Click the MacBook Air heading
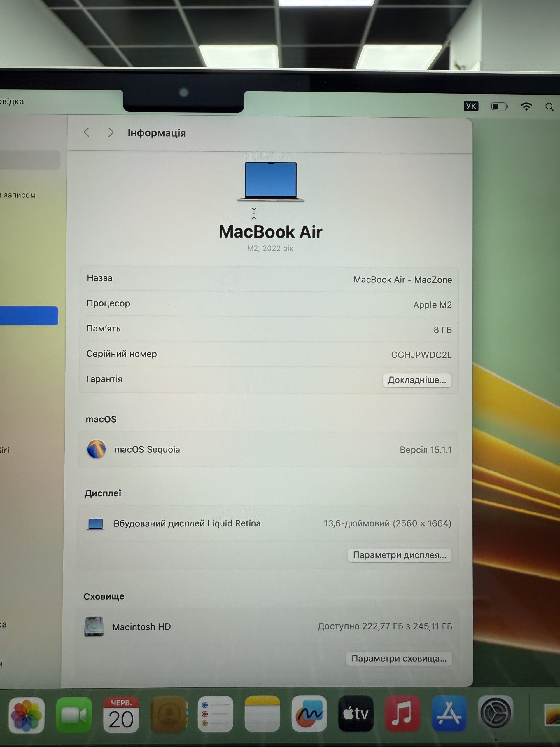Viewport: 560px width, 747px height. pyautogui.click(x=270, y=232)
